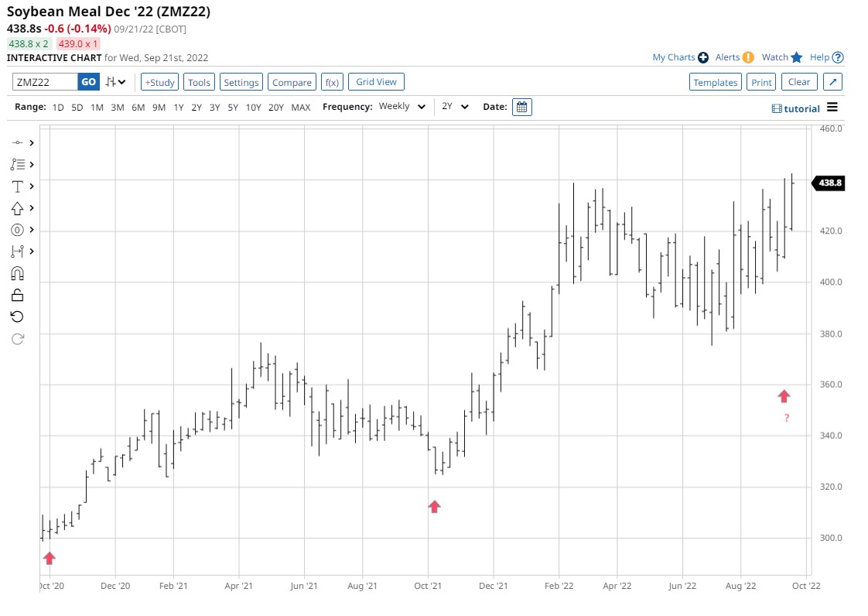868x616 pixels.
Task: Select the 5Y range
Action: (x=233, y=108)
